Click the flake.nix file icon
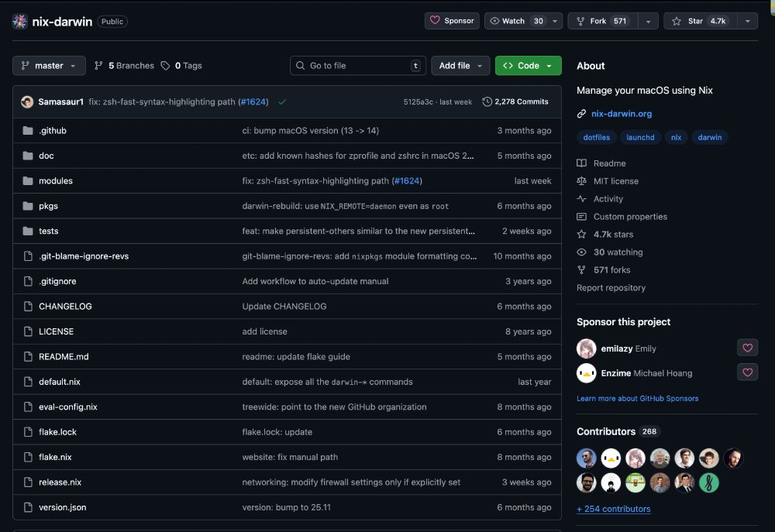The width and height of the screenshot is (775, 532). click(28, 457)
